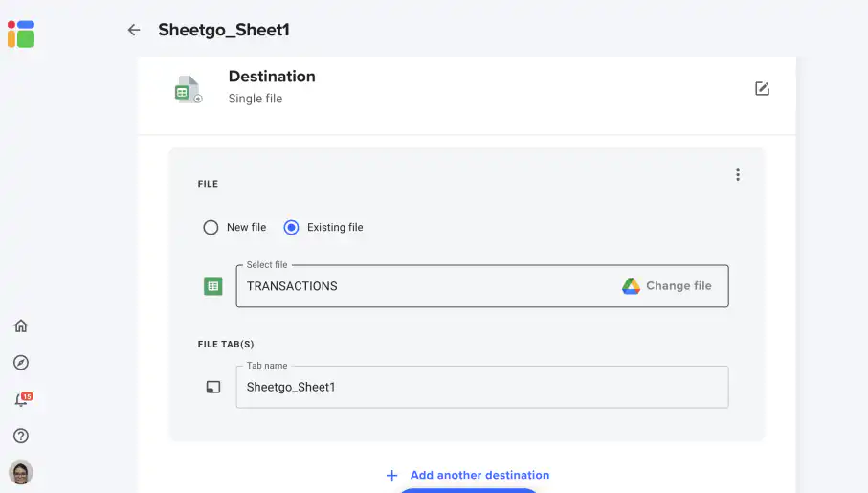Open the three-dot options menu in the FILE section
868x493 pixels.
(x=738, y=175)
